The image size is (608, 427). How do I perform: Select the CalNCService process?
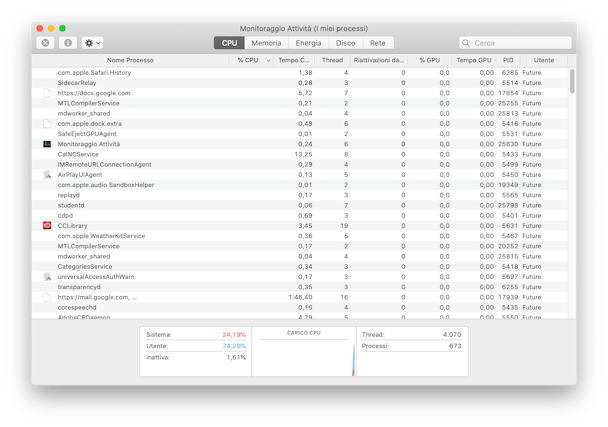point(300,154)
